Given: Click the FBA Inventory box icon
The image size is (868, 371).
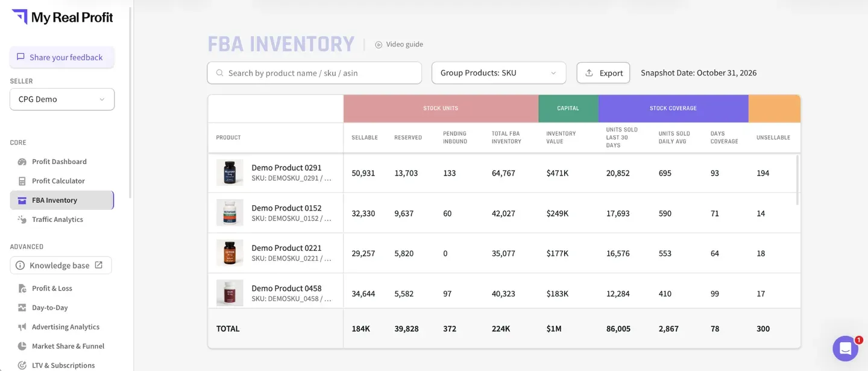Looking at the screenshot, I should pos(22,200).
